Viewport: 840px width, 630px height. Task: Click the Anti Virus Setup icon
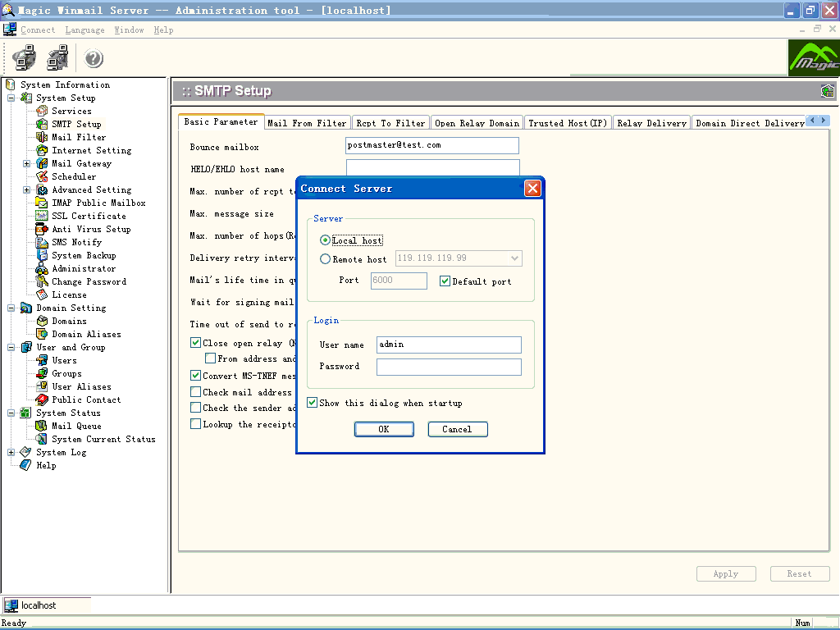tap(42, 230)
